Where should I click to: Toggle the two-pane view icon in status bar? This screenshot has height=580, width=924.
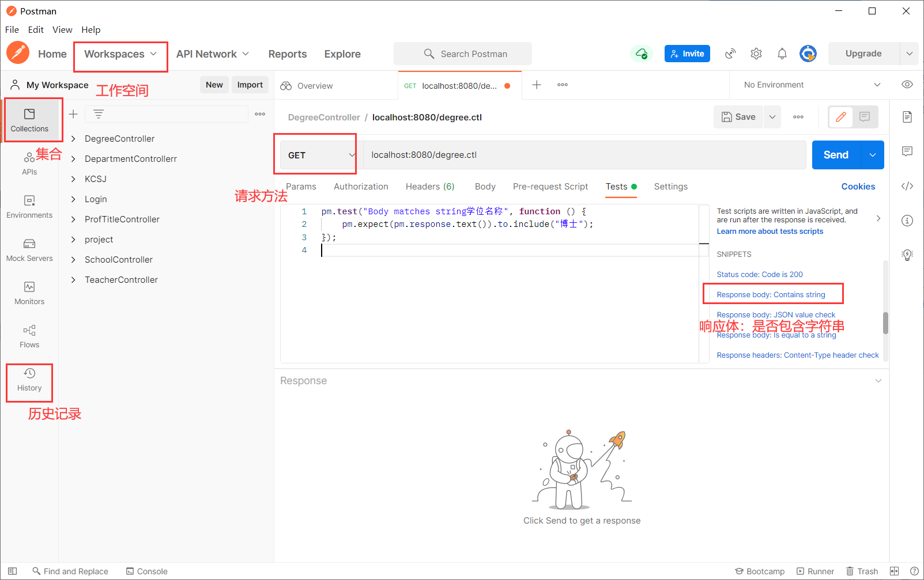pos(894,571)
